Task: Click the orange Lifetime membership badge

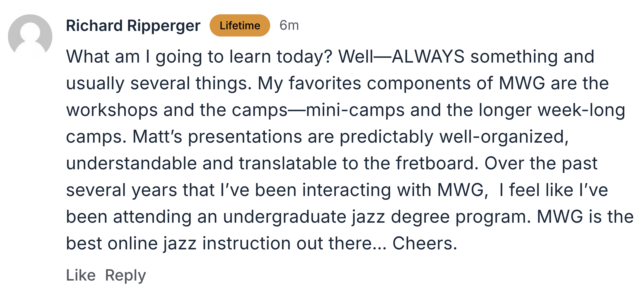Action: (240, 26)
